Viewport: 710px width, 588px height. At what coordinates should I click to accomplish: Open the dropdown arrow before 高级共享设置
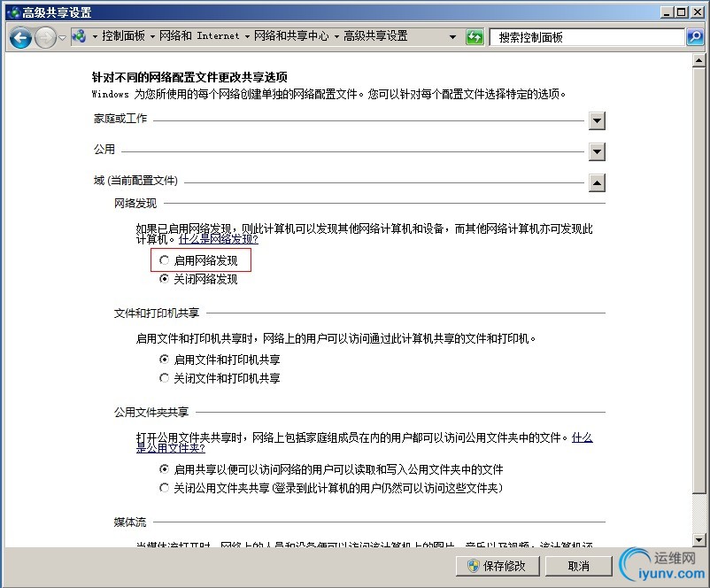coord(336,36)
